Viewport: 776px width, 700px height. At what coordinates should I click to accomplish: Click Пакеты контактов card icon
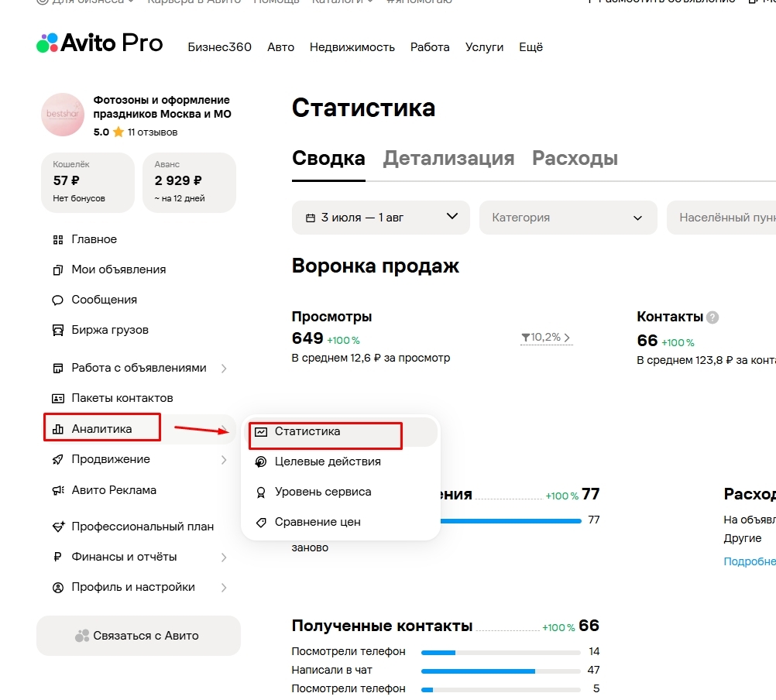click(58, 399)
